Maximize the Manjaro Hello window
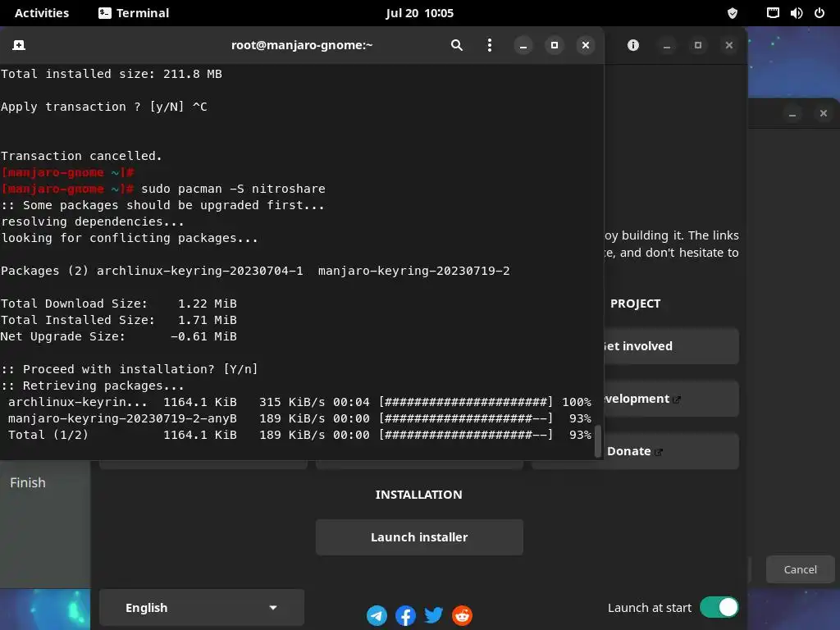The height and width of the screenshot is (630, 840). point(698,46)
